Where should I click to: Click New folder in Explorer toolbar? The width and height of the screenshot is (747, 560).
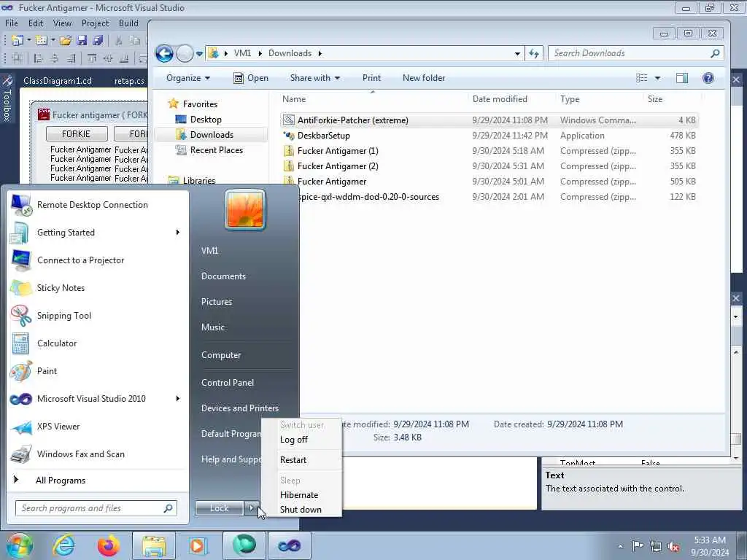[x=424, y=78]
